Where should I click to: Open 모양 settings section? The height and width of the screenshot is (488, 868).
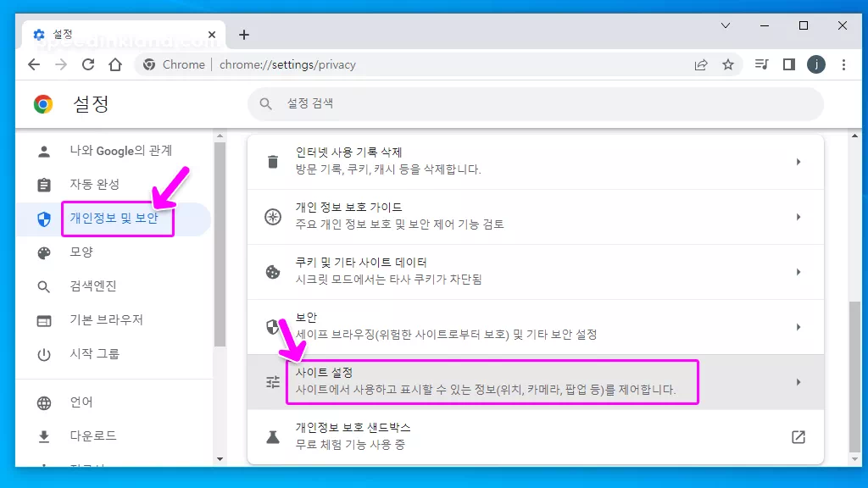click(x=114, y=252)
